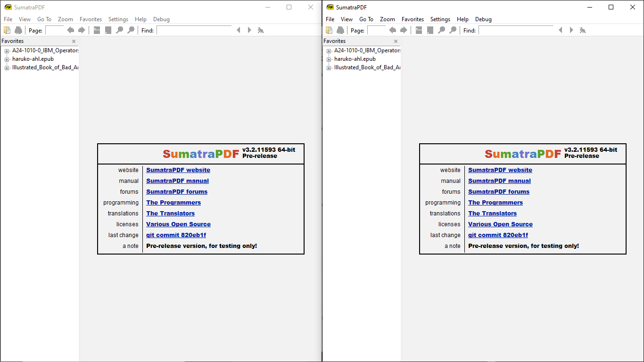Select the Fit Page view icon
Image resolution: width=644 pixels, height=362 pixels.
point(108,30)
